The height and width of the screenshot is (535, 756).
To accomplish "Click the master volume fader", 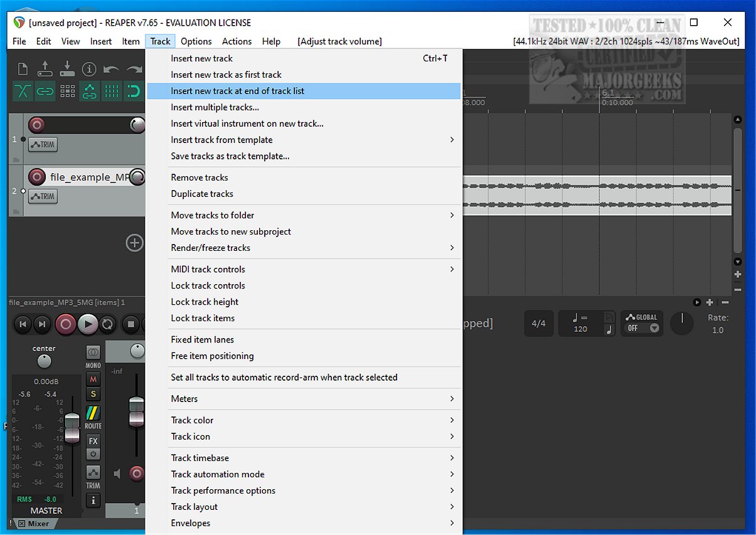I will pyautogui.click(x=72, y=428).
